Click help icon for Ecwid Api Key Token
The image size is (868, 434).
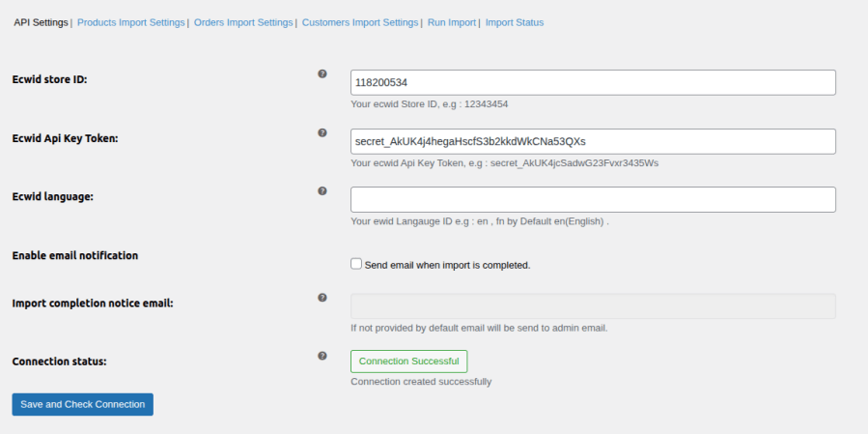tap(322, 132)
